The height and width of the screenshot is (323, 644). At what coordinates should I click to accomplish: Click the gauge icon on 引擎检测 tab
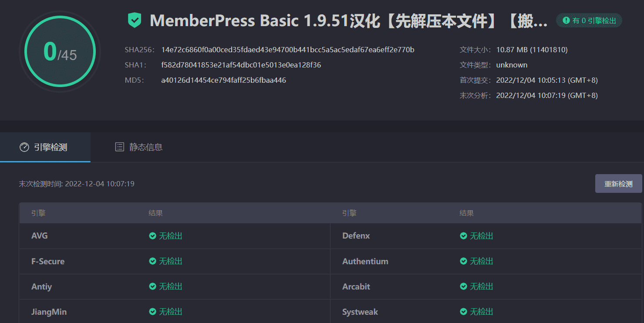[x=24, y=147]
